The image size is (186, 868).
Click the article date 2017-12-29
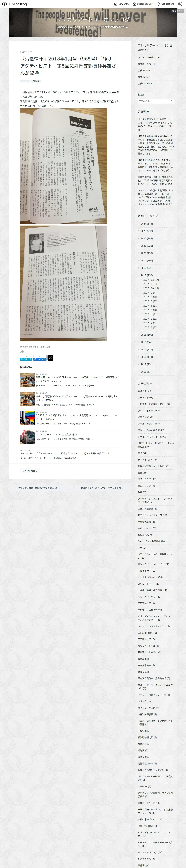26,52
